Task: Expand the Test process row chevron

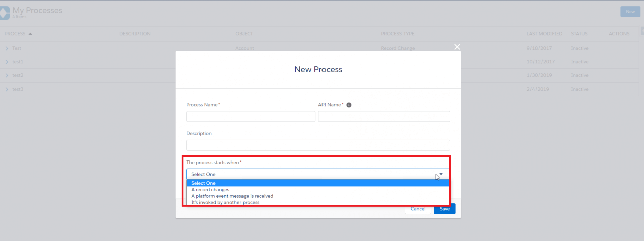Action: tap(7, 48)
